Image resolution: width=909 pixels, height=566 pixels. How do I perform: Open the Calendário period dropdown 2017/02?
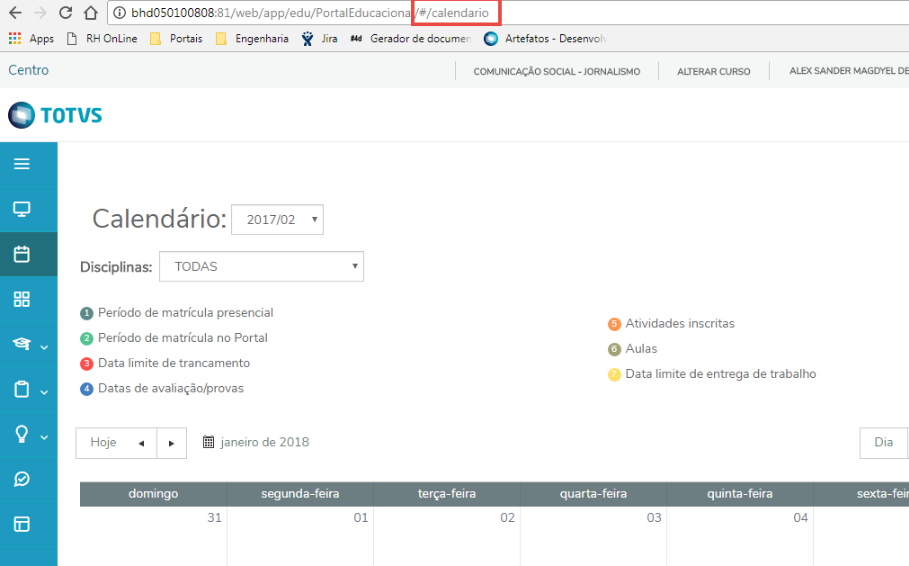pos(277,220)
